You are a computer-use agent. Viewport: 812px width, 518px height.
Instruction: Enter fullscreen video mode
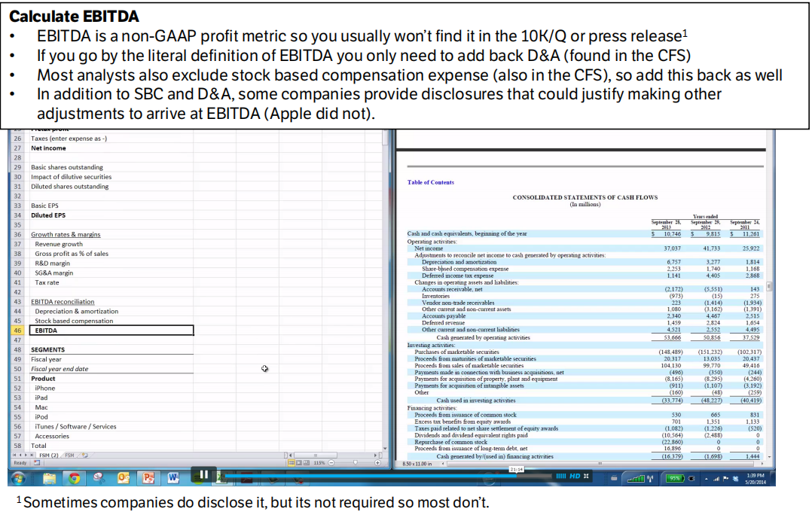click(x=586, y=476)
